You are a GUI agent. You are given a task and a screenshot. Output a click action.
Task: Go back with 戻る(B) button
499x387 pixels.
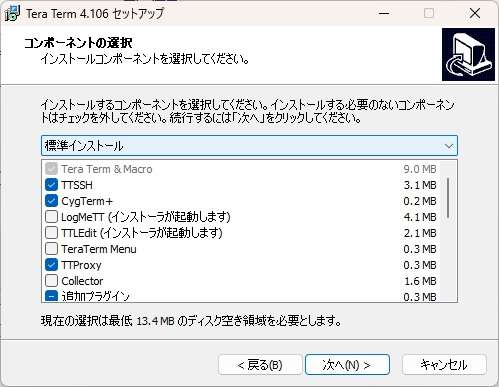[260, 365]
